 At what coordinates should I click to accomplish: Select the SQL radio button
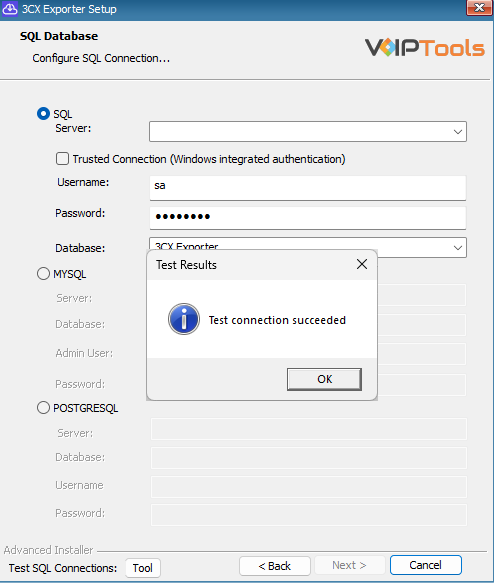43,113
